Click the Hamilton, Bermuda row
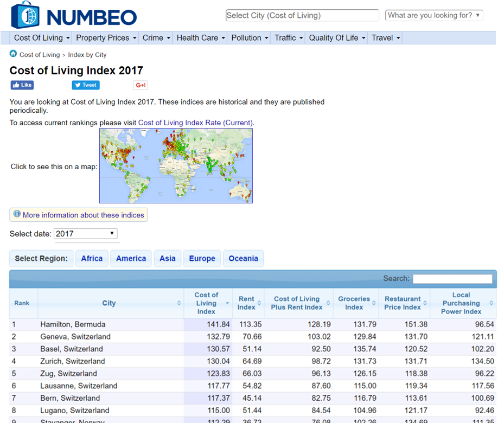Screen dimensions: 504x423 coord(253,324)
